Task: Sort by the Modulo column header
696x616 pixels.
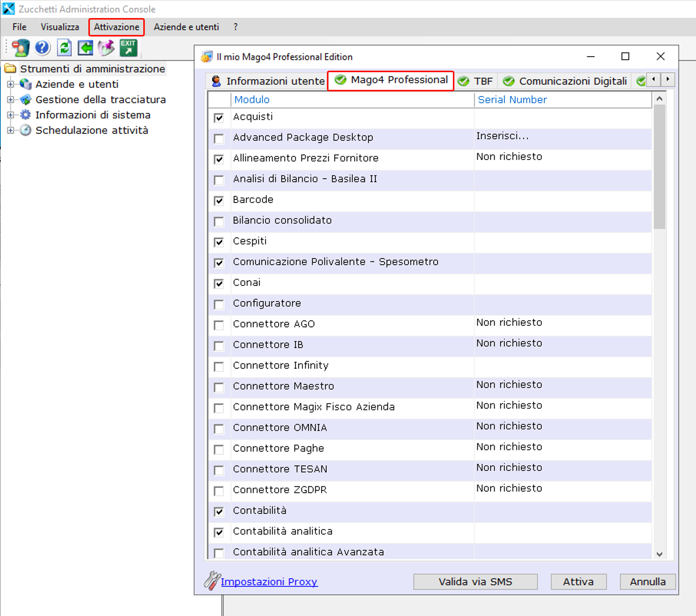Action: coord(352,100)
